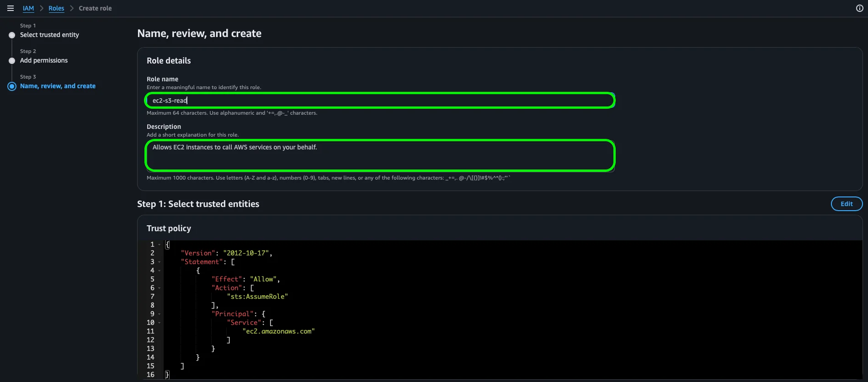Viewport: 868px width, 382px height.
Task: Select Step 3 Name, review, and create
Action: 58,86
